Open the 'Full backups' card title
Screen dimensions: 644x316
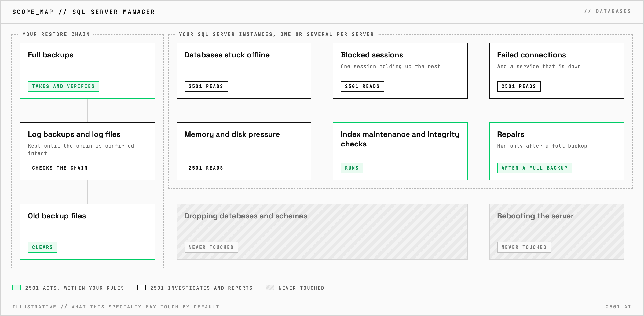51,55
